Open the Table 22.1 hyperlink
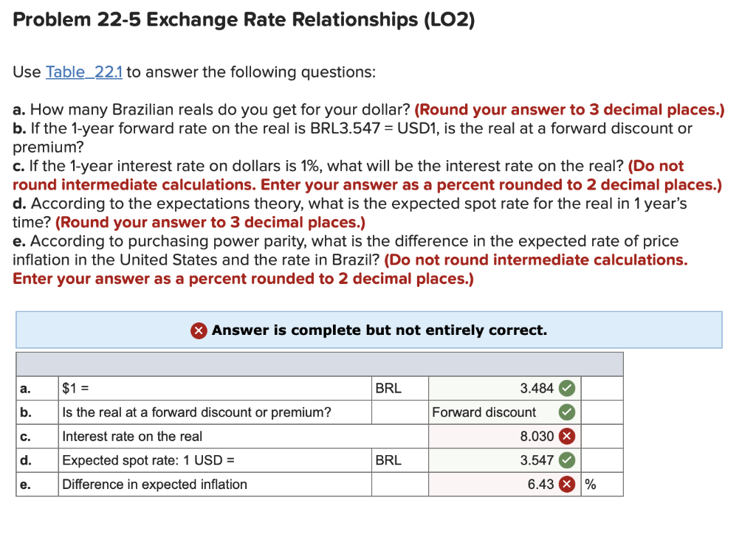Screen dimensions: 756x551 pyautogui.click(x=83, y=72)
